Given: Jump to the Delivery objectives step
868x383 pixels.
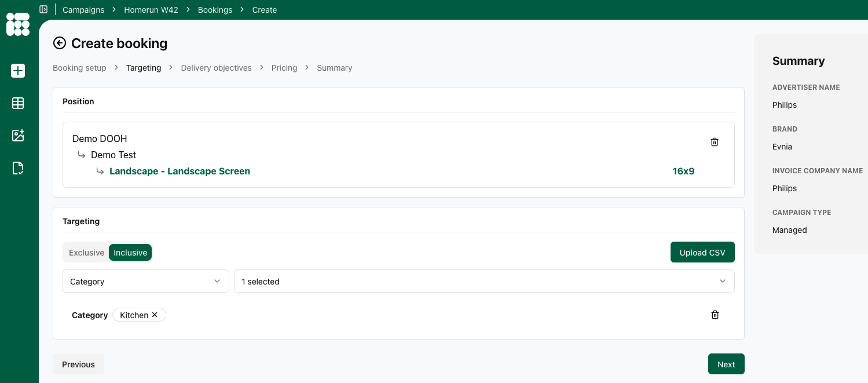Looking at the screenshot, I should 216,68.
